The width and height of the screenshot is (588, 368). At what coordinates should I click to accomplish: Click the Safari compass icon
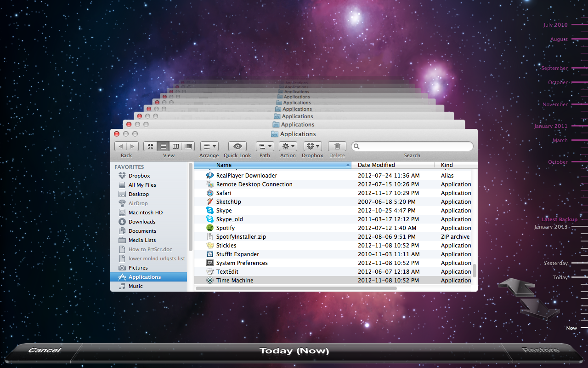210,193
